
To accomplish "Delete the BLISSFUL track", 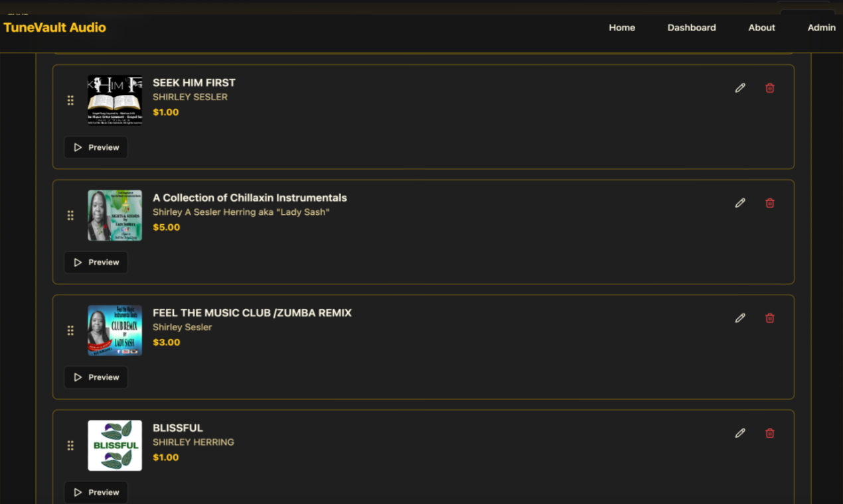I will (769, 432).
